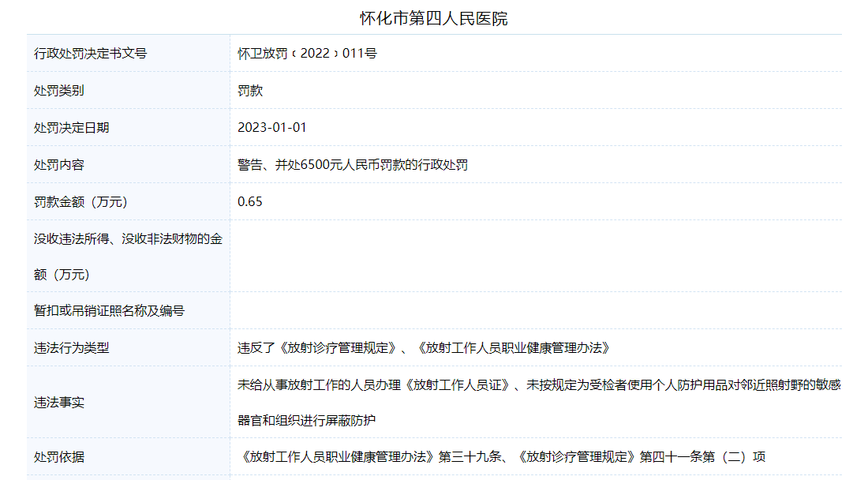
Task: Select the title 怀化市第四人民医院
Action: 433,18
